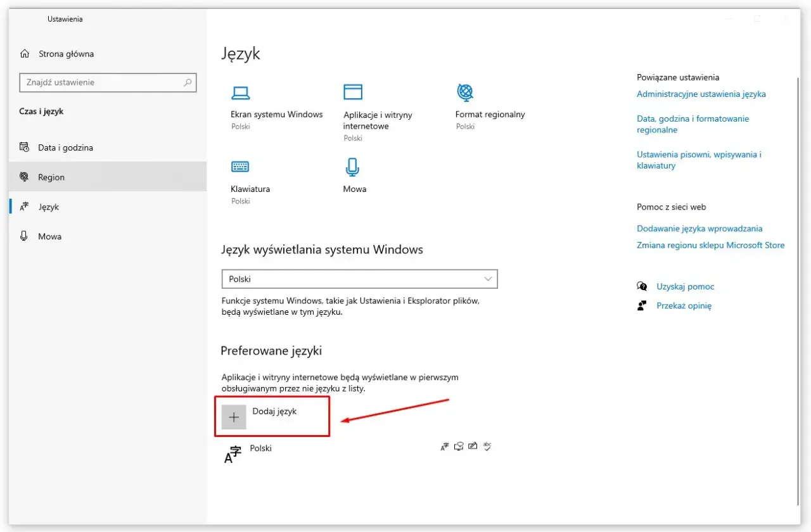Click the Ekran systemu Windows laptop icon
Screen dimensions: 811x532
click(240, 93)
